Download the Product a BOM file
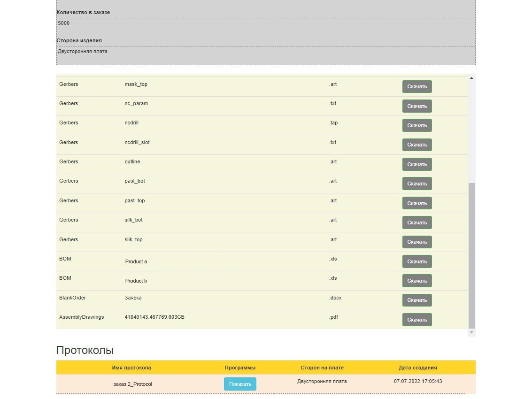 click(x=416, y=261)
